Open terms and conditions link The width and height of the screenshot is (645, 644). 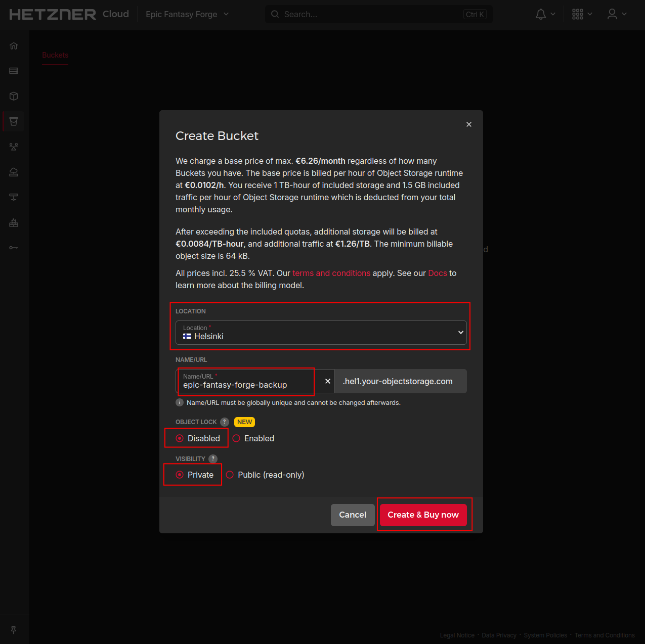tap(331, 273)
